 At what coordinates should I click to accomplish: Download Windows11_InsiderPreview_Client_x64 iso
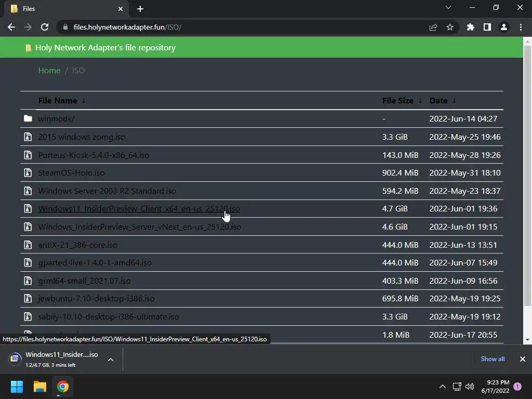tap(139, 209)
